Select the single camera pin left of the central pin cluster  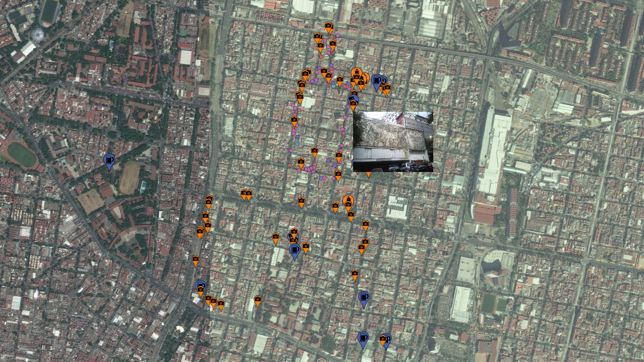pos(276,238)
